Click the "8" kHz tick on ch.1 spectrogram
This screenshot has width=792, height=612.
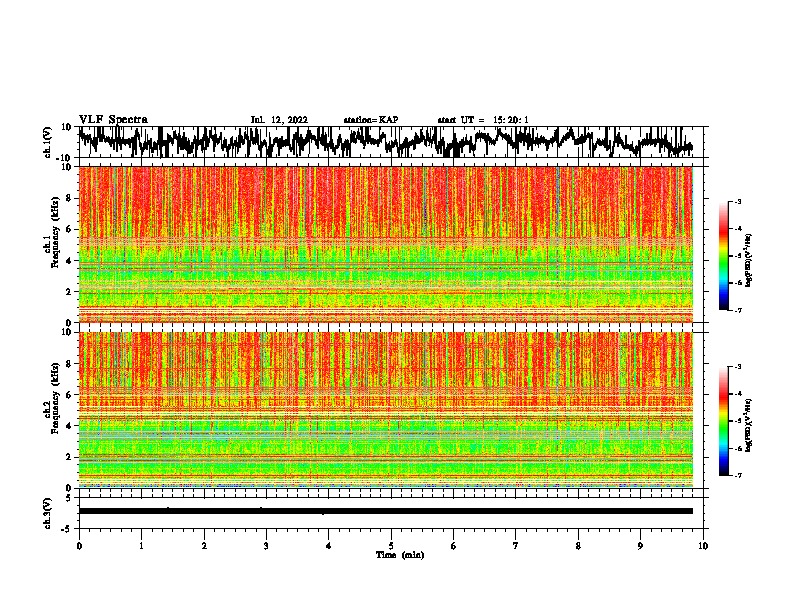tap(69, 198)
